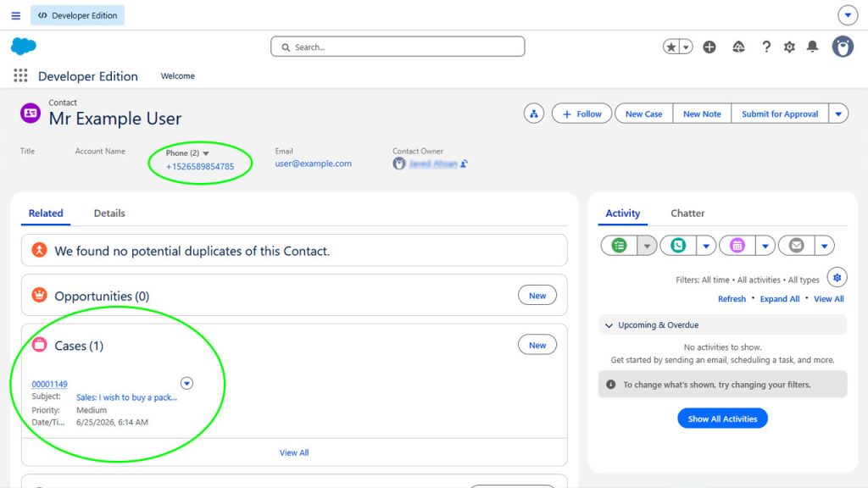This screenshot has height=488, width=868.
Task: Click the Cases (1) heading
Action: (x=79, y=346)
